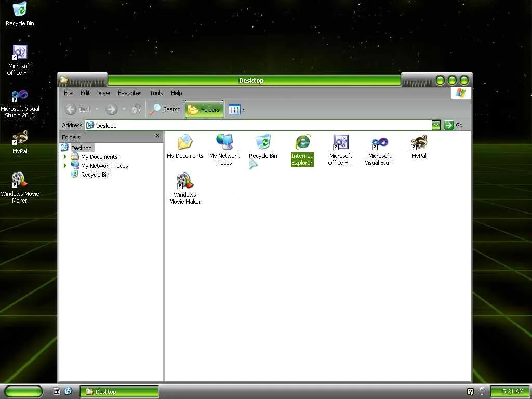Go up one folder level
532x399 pixels.
[137, 109]
